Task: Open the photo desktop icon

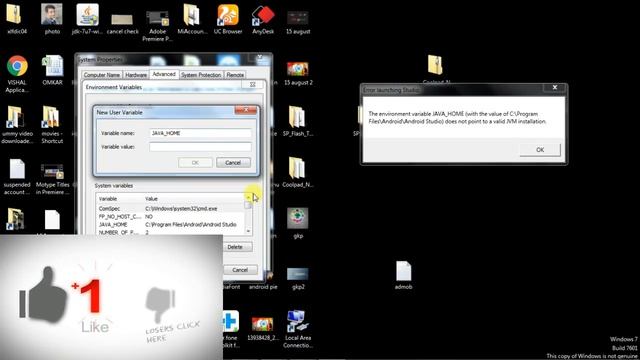Action: tap(52, 18)
